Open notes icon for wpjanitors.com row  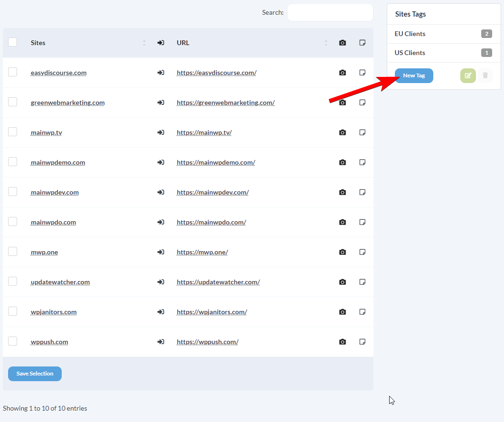point(362,312)
